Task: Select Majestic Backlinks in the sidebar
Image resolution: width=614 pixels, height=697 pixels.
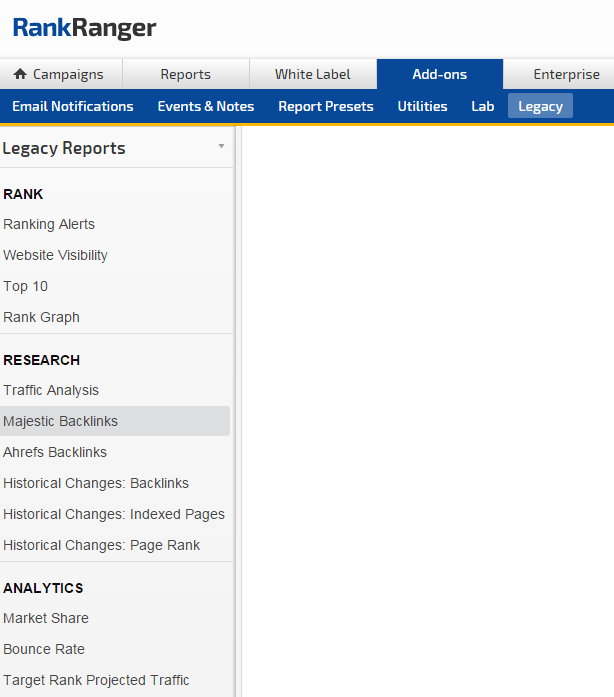Action: point(60,421)
